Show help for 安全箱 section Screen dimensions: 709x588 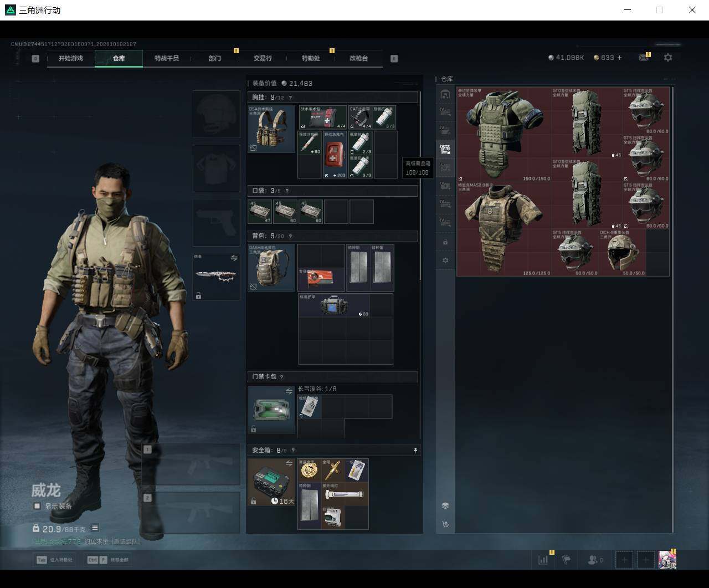pyautogui.click(x=293, y=451)
